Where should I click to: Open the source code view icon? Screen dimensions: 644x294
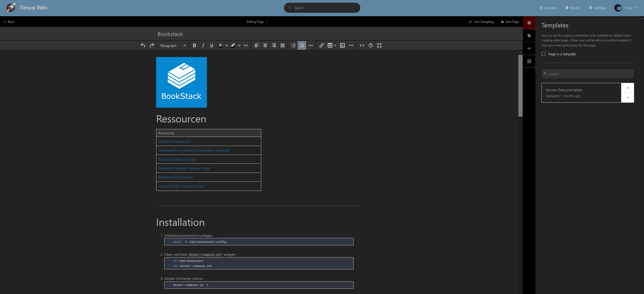click(x=362, y=46)
